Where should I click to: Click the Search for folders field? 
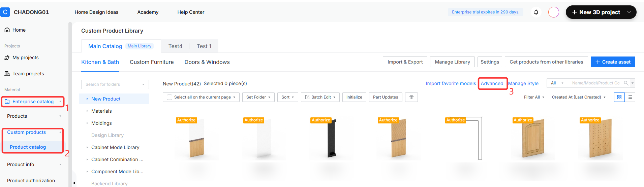pos(115,84)
